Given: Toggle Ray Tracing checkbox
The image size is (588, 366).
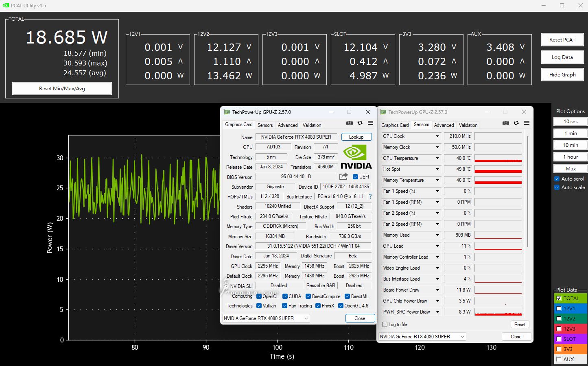Looking at the screenshot, I should coord(284,306).
